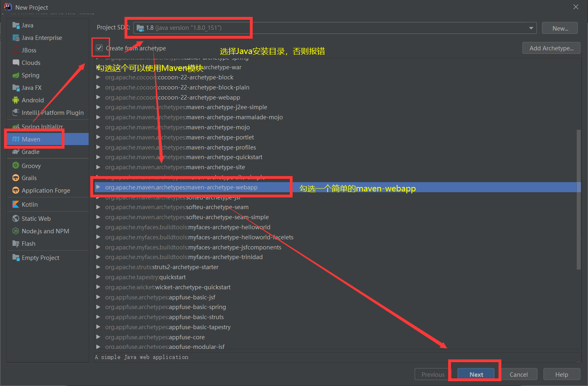Click the Flash icon
This screenshot has width=588, height=386.
pyautogui.click(x=16, y=244)
